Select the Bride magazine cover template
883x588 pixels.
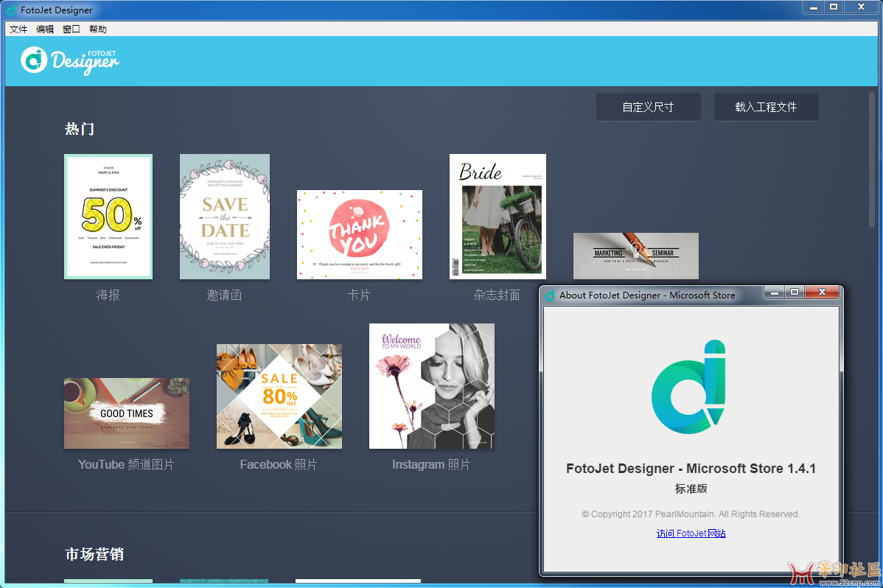[498, 217]
